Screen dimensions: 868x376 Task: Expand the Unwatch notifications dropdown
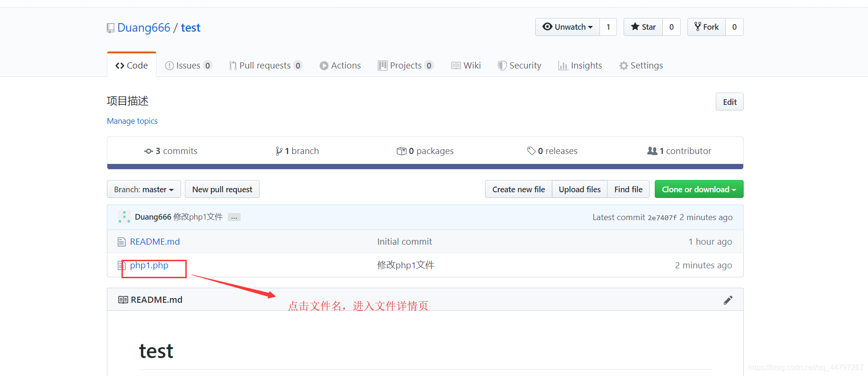567,27
